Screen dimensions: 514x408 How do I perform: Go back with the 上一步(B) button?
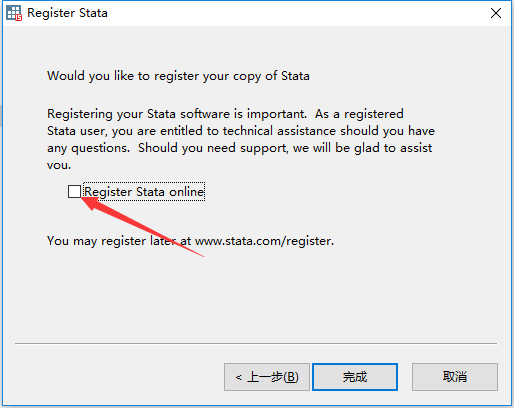click(267, 377)
